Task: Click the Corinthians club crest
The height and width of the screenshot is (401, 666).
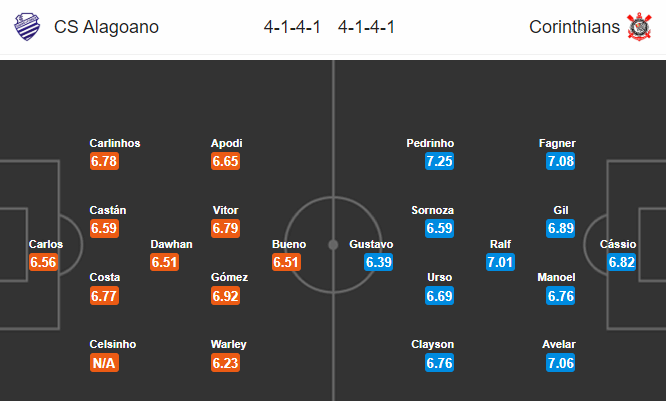Action: [639, 27]
